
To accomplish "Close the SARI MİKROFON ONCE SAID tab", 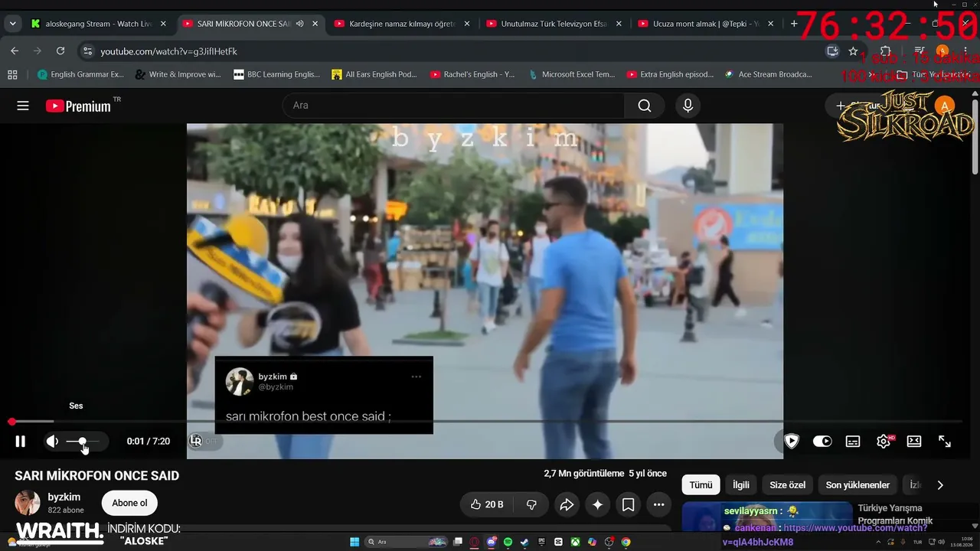I will pyautogui.click(x=315, y=24).
